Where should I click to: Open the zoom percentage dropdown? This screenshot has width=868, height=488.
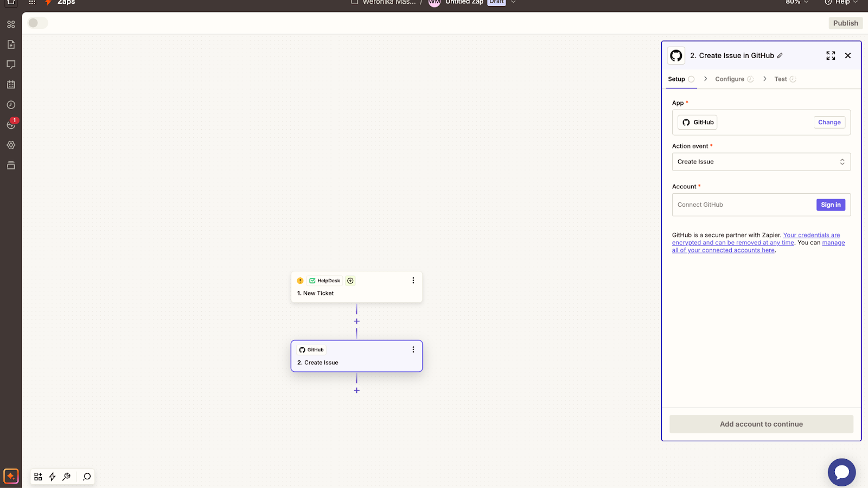(x=797, y=2)
